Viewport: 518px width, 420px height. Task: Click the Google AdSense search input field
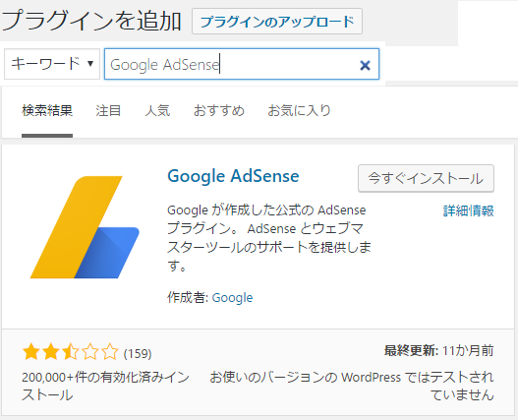pyautogui.click(x=242, y=64)
